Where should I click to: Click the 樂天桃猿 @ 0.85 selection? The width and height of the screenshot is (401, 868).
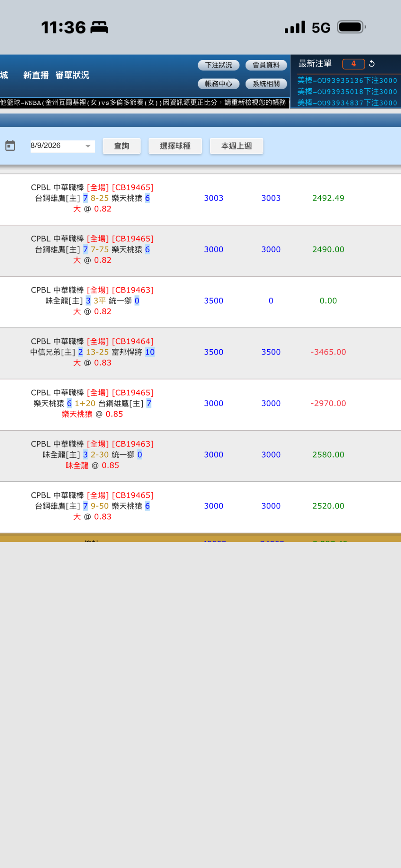[92, 414]
